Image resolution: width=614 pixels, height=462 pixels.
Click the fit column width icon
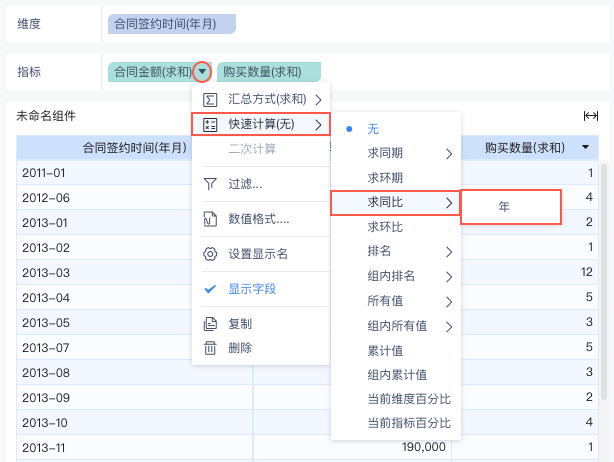coord(591,116)
